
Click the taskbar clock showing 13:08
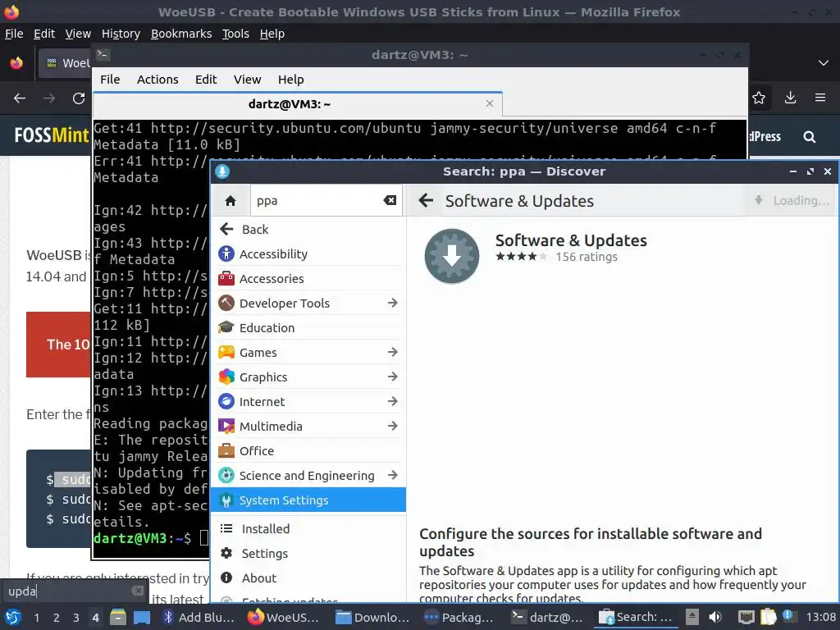coord(820,617)
